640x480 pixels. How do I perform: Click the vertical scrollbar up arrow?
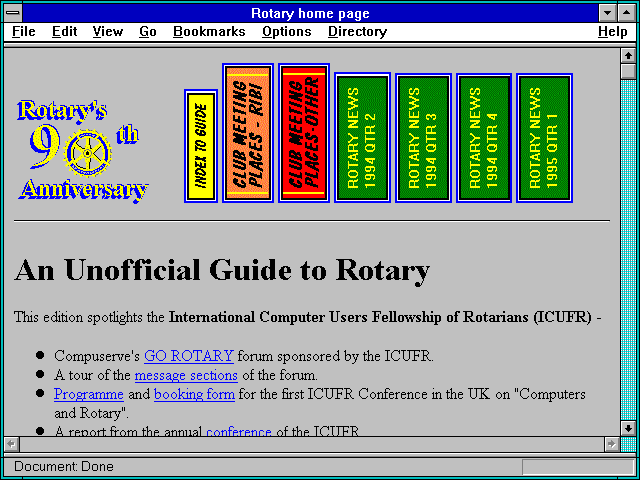tap(628, 55)
